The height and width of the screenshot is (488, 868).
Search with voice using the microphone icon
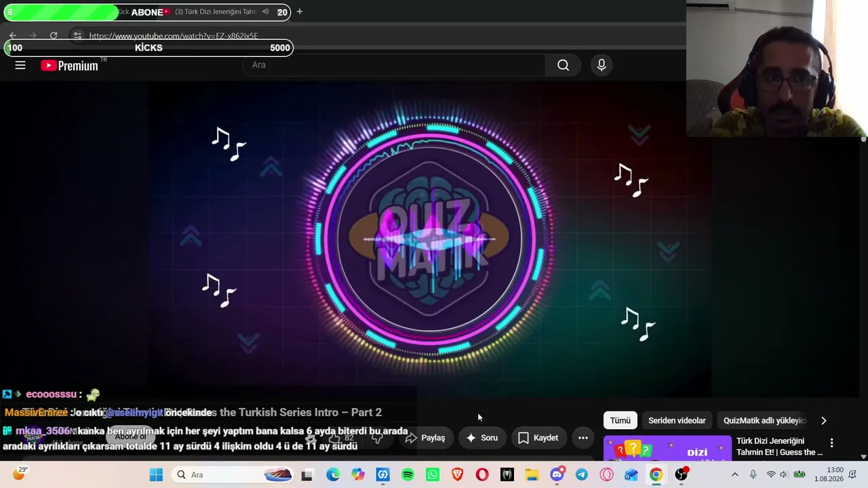[x=601, y=65]
